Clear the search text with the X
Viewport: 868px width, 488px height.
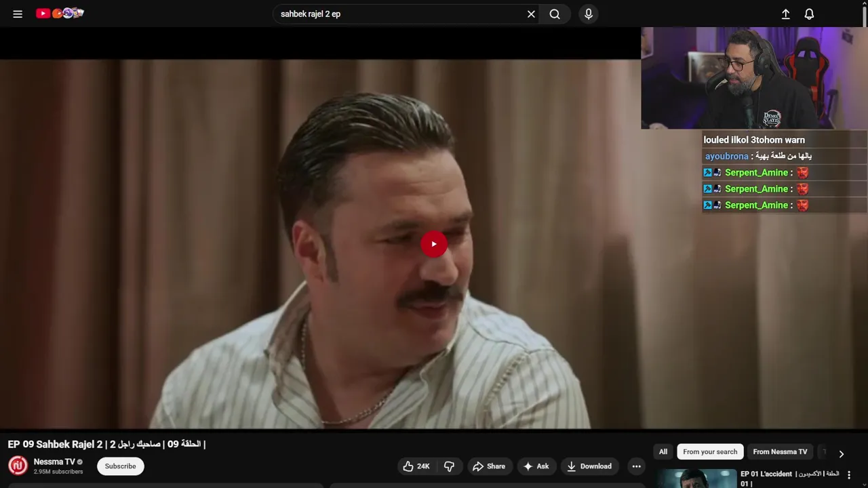(x=531, y=14)
